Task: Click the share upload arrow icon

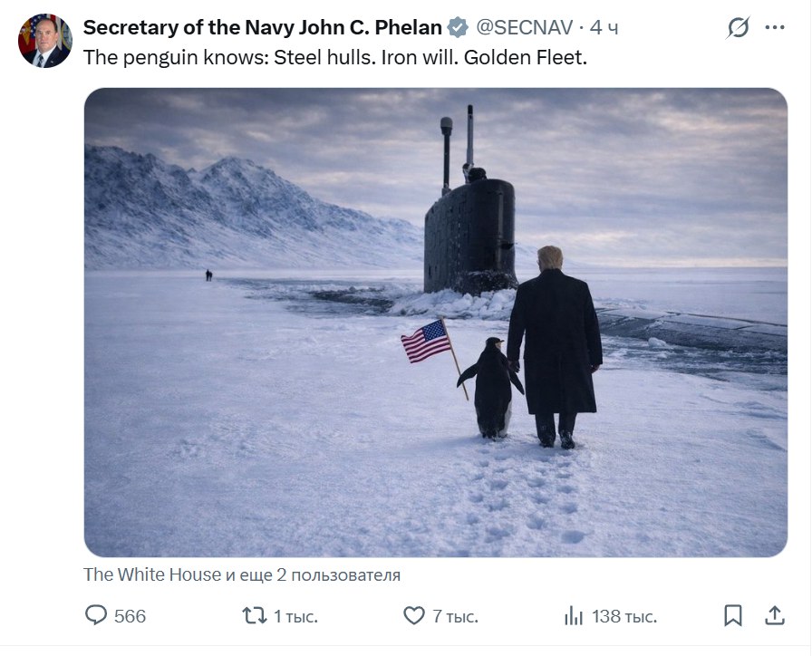Action: coord(775,616)
